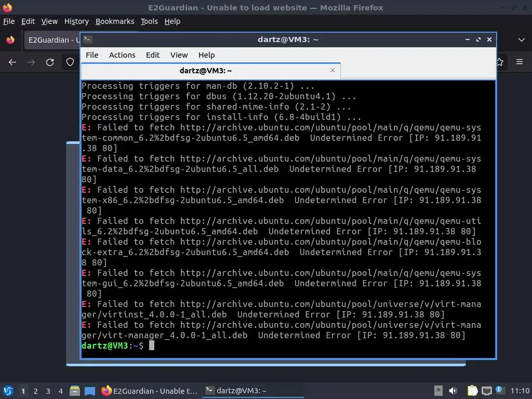
Task: Click the terminal prompt dartz@VM3:~$
Action: (112, 345)
